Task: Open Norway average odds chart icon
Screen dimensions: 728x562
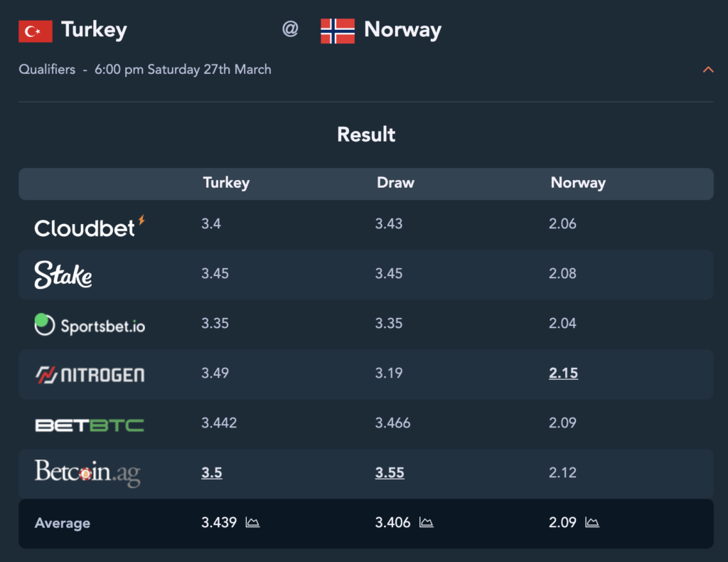Action: click(592, 523)
